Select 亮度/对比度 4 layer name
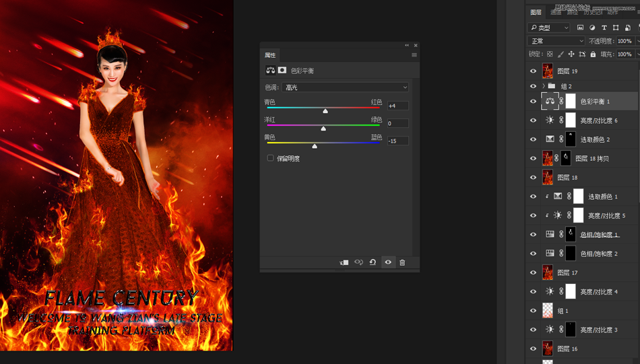This screenshot has width=640, height=364. click(599, 291)
